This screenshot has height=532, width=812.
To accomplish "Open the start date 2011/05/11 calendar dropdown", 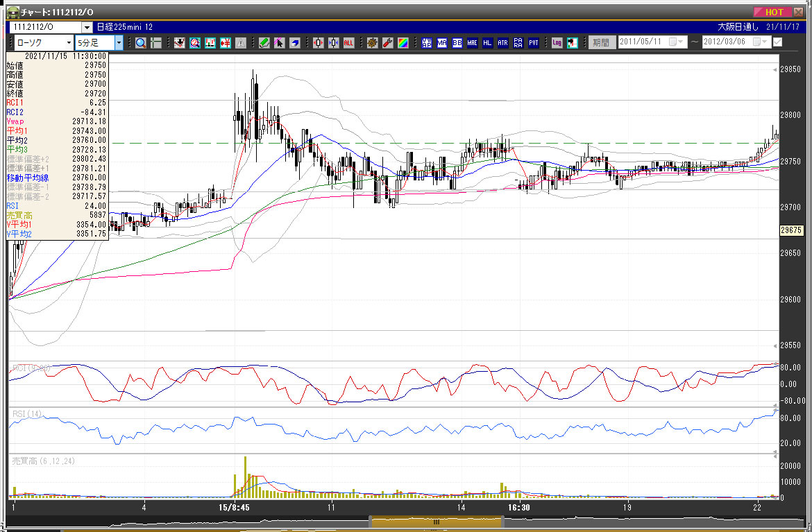I will [x=676, y=42].
